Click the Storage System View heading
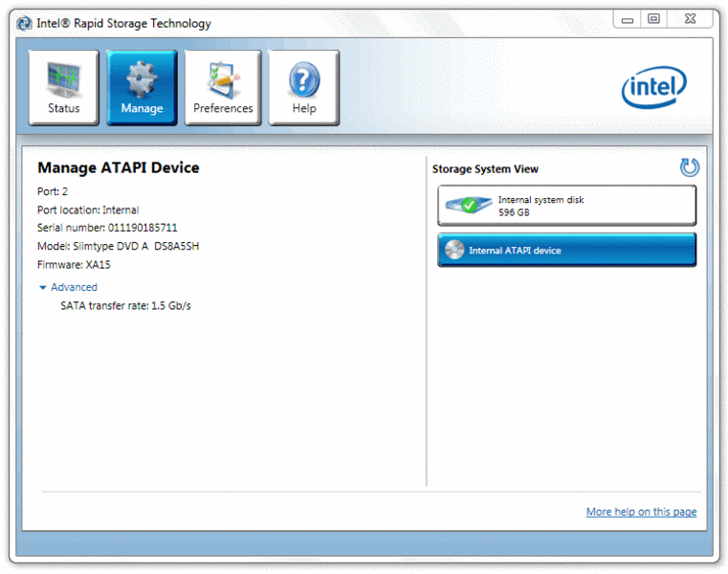Viewport: 728px width, 574px height. [485, 169]
